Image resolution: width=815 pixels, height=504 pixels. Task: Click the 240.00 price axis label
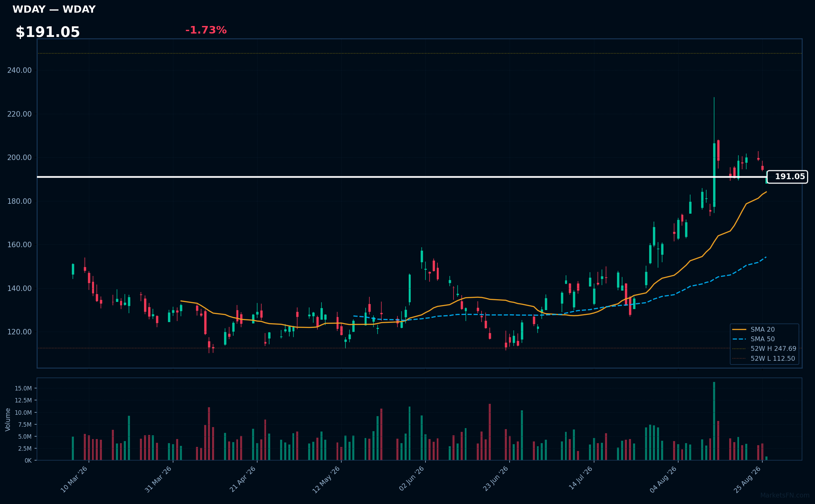pos(19,70)
